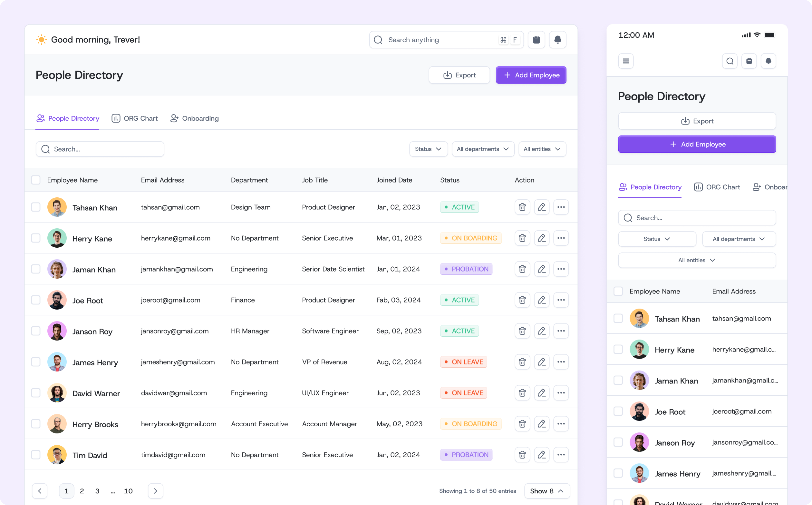This screenshot has height=505, width=812.
Task: Click the desktop Add Employee button
Action: (531, 75)
